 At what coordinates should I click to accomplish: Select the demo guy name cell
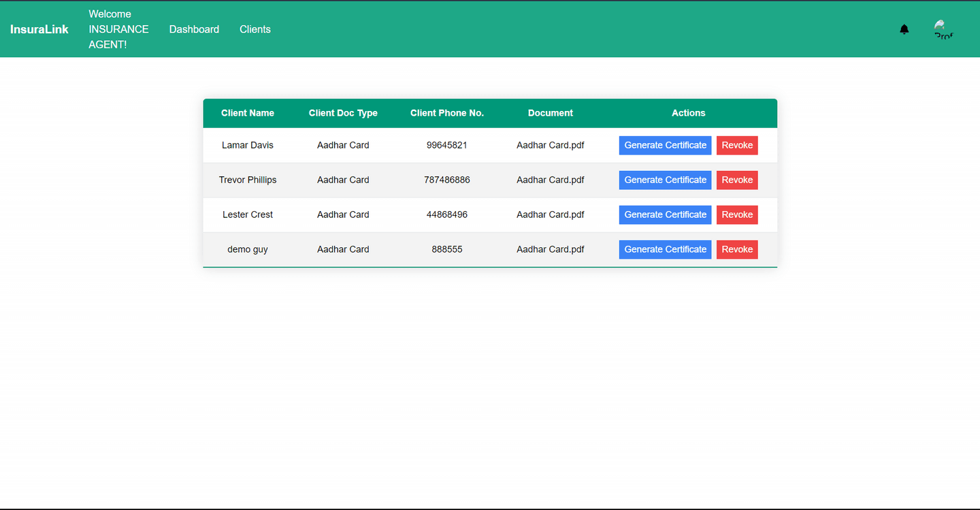248,249
